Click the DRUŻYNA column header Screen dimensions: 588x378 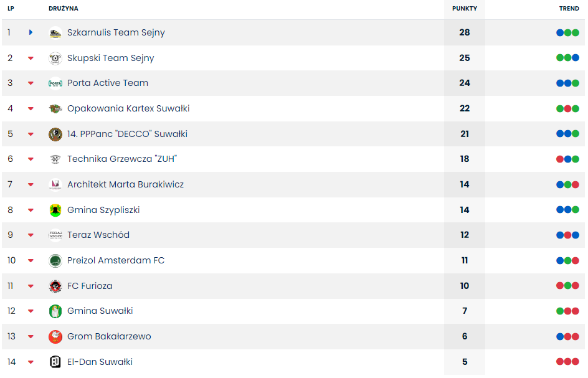point(64,9)
